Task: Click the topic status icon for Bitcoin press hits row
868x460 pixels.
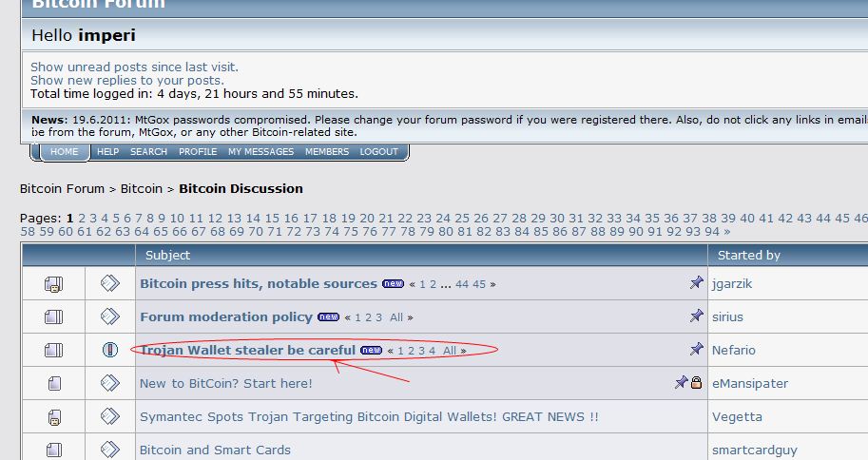Action: click(53, 284)
